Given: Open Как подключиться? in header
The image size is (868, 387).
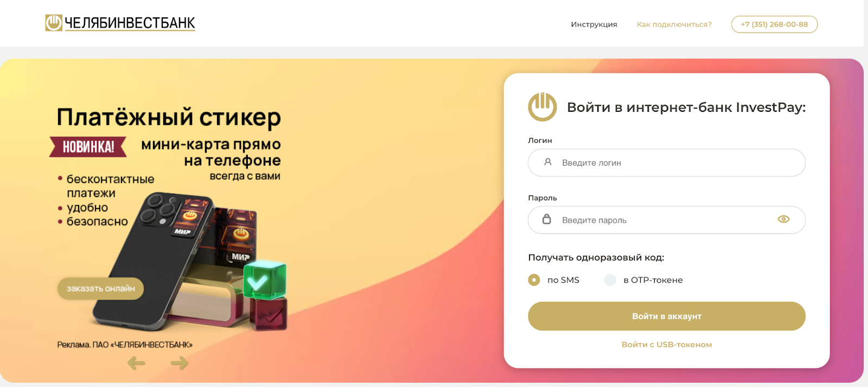Looking at the screenshot, I should 674,24.
